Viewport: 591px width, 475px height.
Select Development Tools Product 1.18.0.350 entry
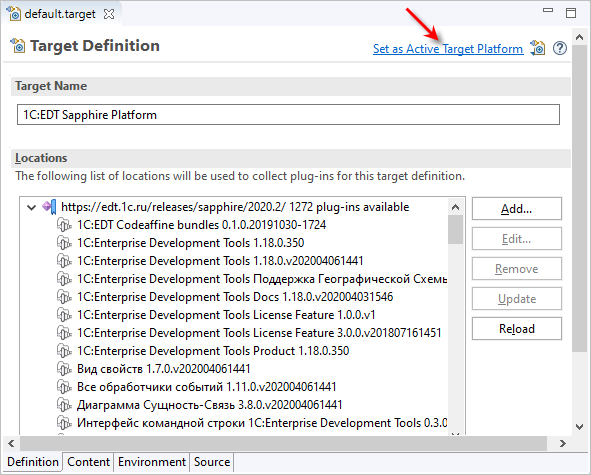213,351
